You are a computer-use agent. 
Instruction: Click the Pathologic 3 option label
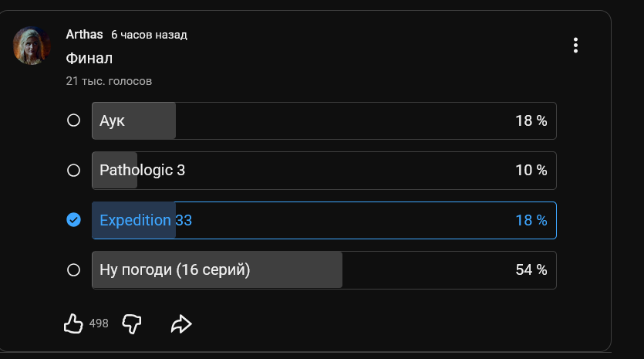[x=143, y=170]
